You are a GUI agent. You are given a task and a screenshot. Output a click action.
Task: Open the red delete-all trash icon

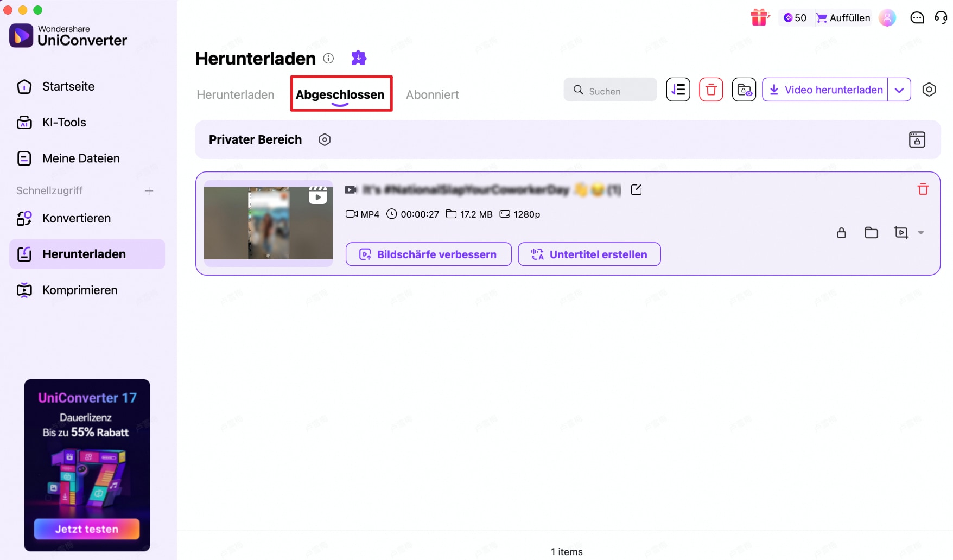[x=711, y=90]
